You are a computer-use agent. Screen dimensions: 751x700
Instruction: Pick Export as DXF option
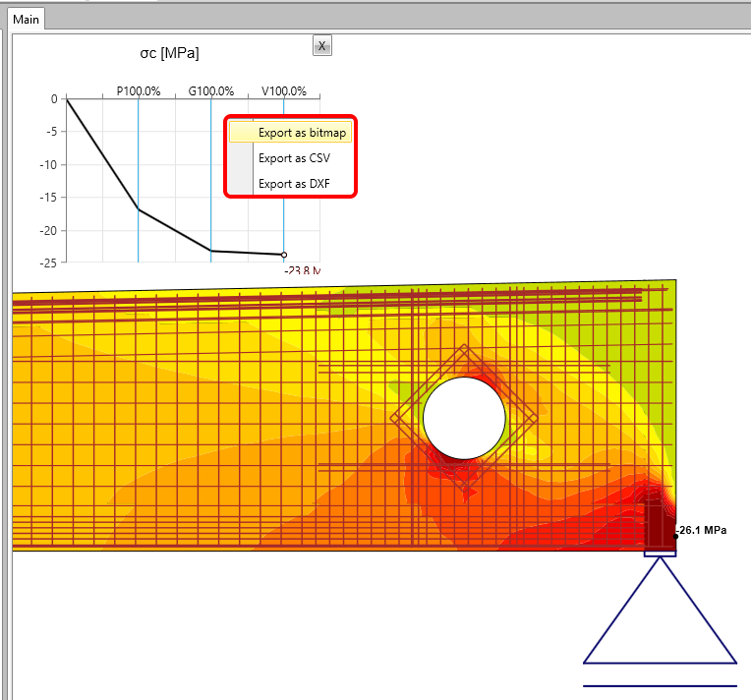(x=294, y=183)
